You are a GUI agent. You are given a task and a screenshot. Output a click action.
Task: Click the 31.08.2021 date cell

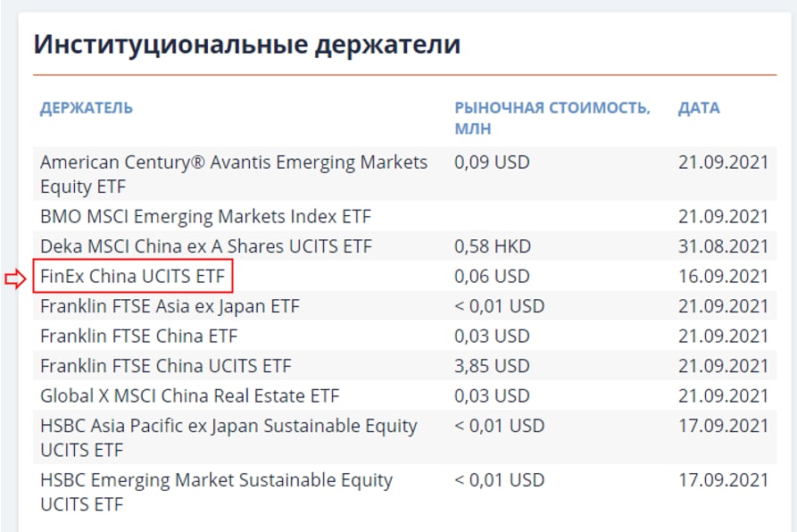[x=723, y=246]
